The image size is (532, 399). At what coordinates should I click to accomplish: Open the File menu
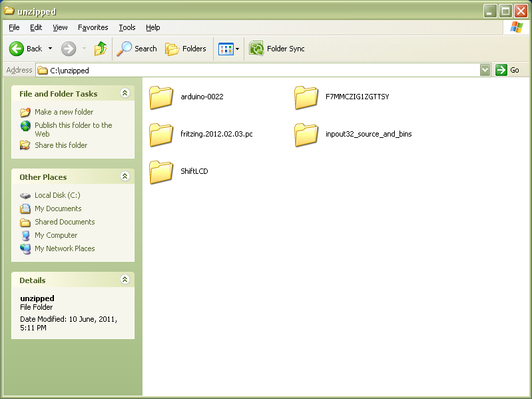coord(14,27)
